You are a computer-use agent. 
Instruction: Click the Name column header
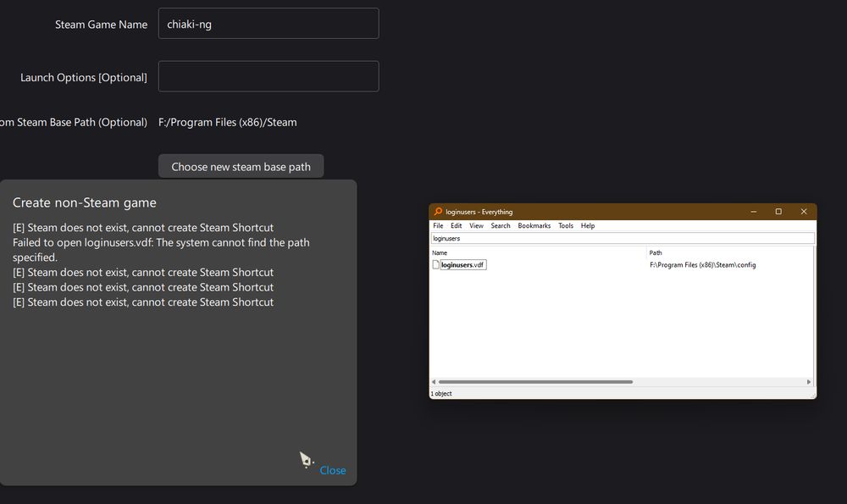point(440,252)
